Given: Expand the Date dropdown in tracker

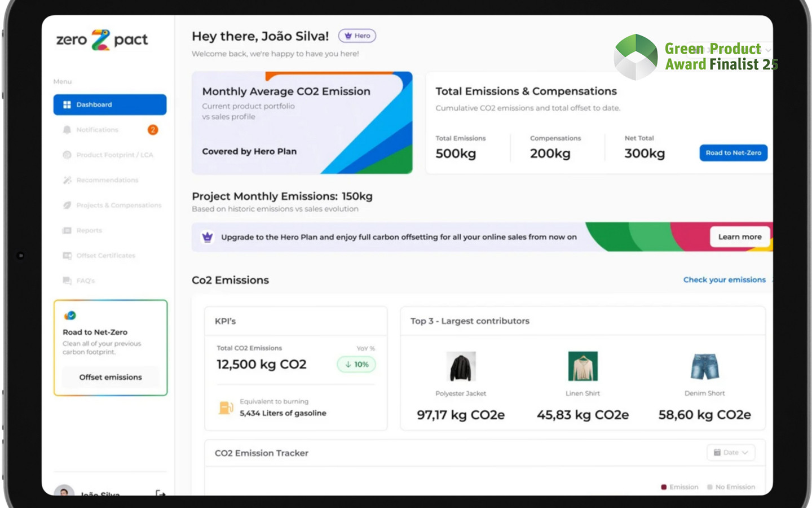Looking at the screenshot, I should (730, 453).
